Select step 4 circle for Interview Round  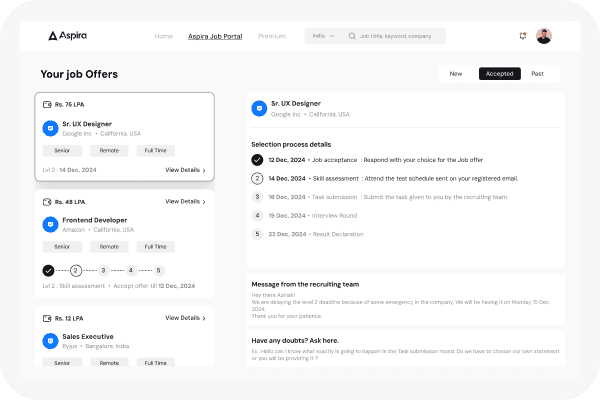[257, 216]
